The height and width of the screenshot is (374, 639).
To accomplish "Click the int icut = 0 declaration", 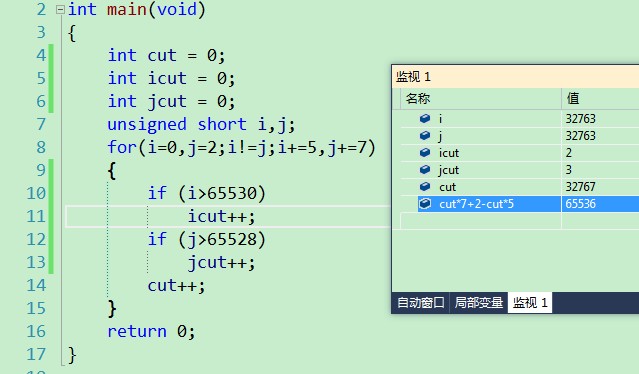I will 171,78.
